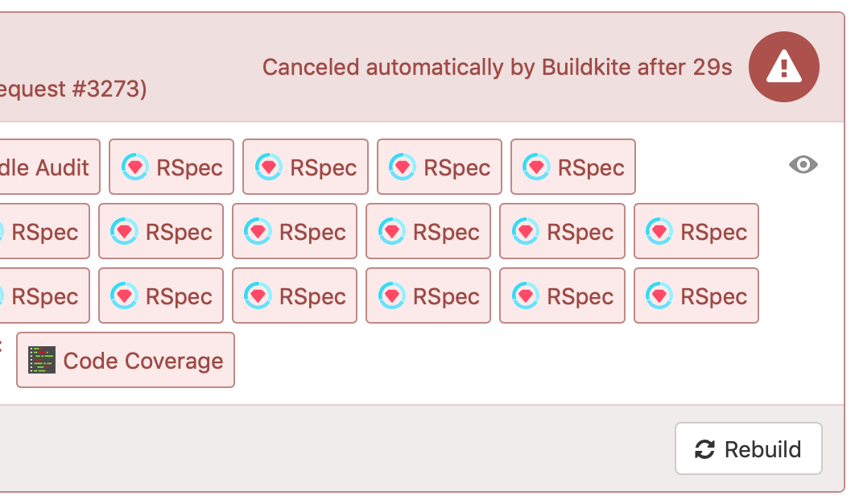Open second-from-right RSpec job in bottom row
The height and width of the screenshot is (504, 855).
coord(562,296)
